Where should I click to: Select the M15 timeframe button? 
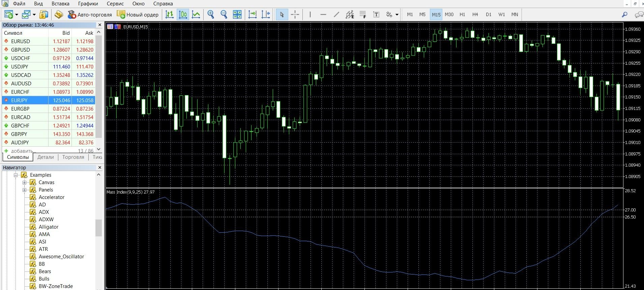point(436,14)
